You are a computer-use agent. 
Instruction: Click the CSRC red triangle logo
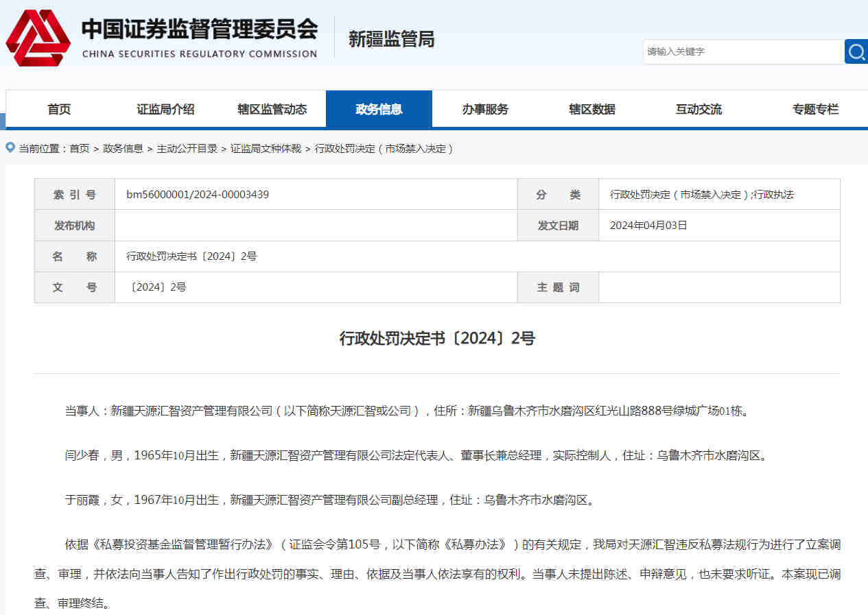pyautogui.click(x=38, y=38)
